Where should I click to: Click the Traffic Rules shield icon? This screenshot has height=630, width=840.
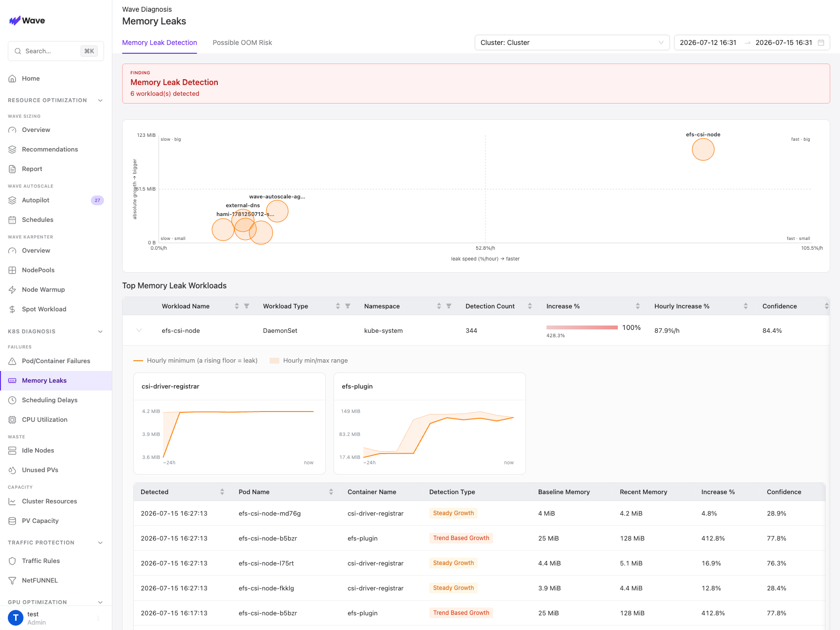tap(12, 561)
